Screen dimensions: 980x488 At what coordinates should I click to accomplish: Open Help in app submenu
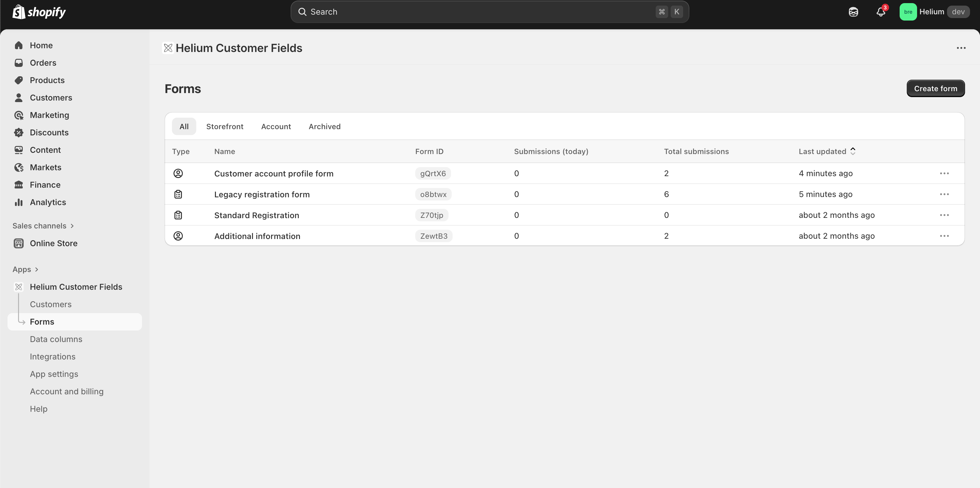39,409
